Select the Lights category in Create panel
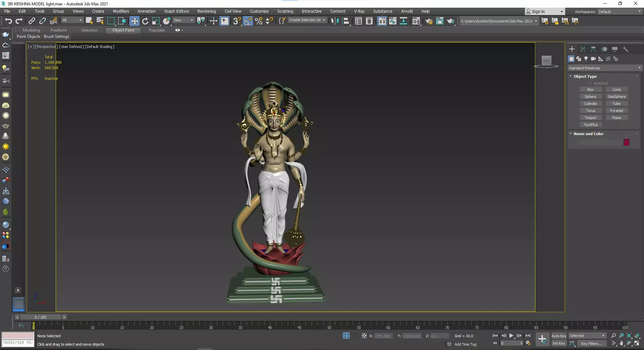Image resolution: width=644 pixels, height=350 pixels. click(x=586, y=59)
